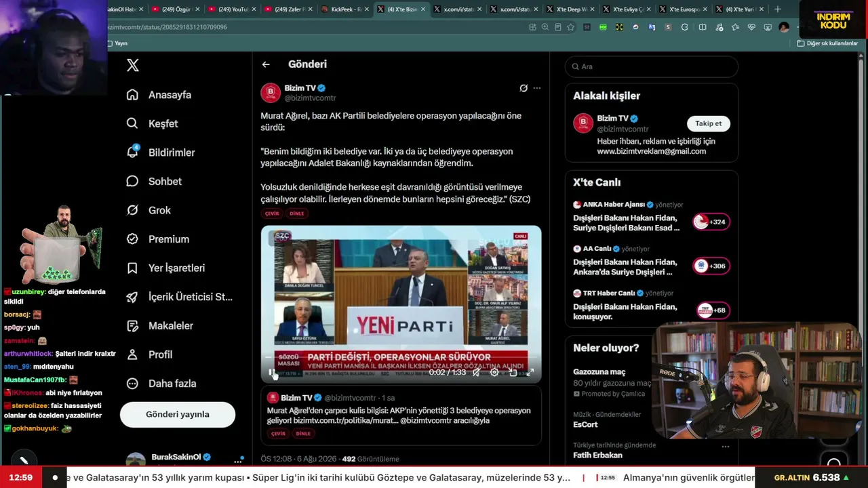868x488 pixels.
Task: Click ÇEVİR in the quoted post
Action: coord(278,434)
